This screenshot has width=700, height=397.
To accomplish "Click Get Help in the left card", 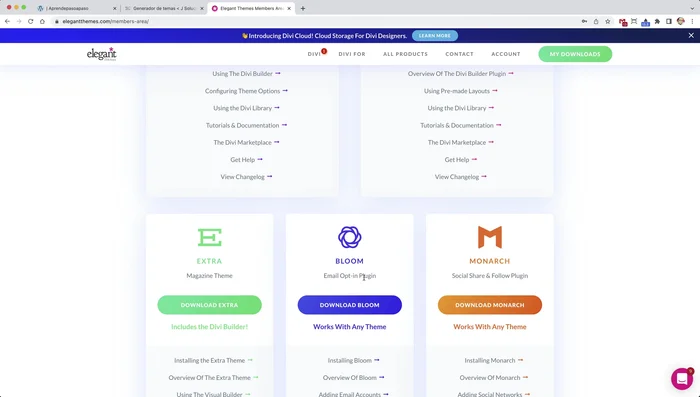I will pyautogui.click(x=246, y=160).
